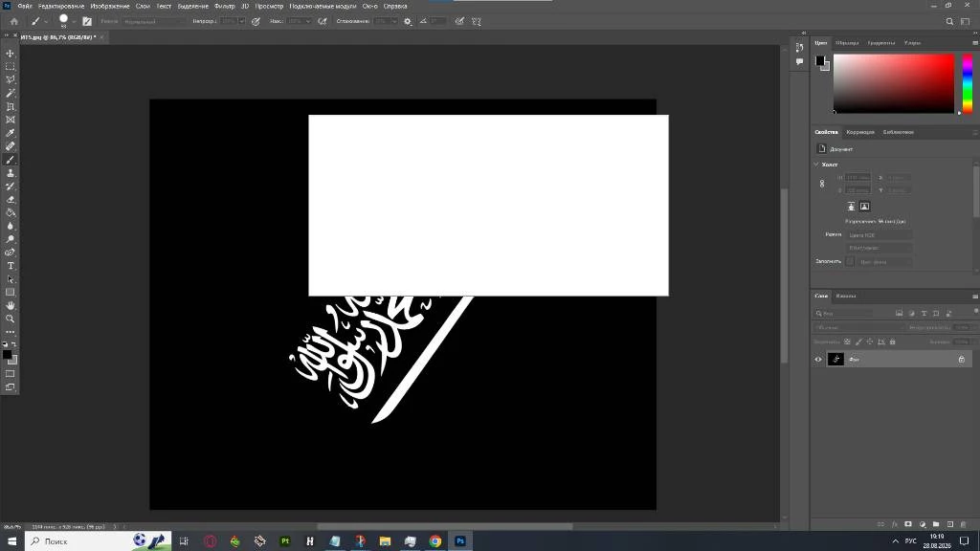Toggle the brush settings panel button
The height and width of the screenshot is (551, 980).
[87, 21]
